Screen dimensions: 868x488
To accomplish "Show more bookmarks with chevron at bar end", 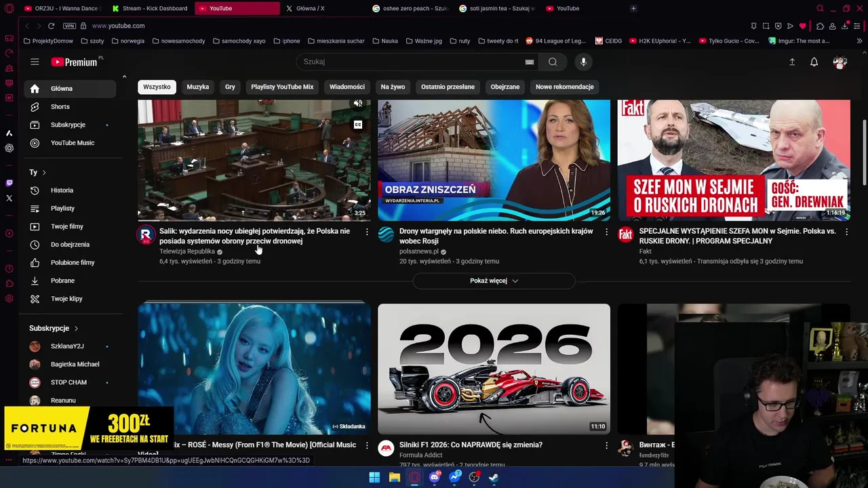I will tap(860, 41).
